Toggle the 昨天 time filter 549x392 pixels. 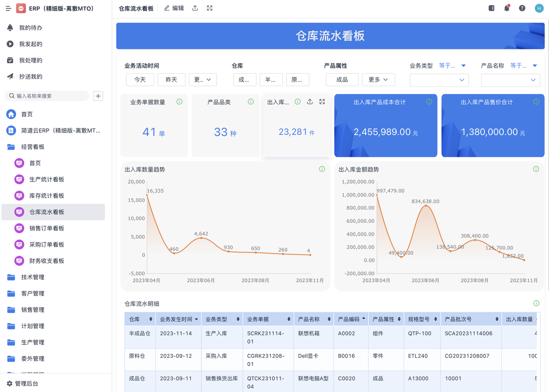click(x=171, y=80)
